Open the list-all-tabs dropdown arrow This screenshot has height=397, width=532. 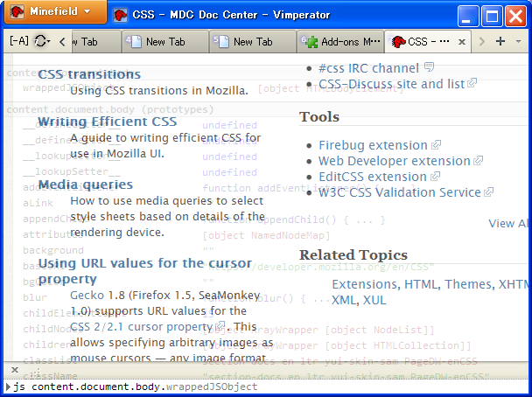[518, 42]
